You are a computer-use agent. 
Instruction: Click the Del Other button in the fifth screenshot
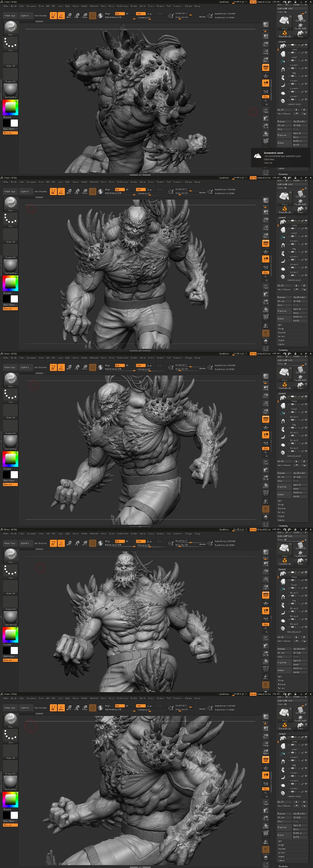coord(300,833)
